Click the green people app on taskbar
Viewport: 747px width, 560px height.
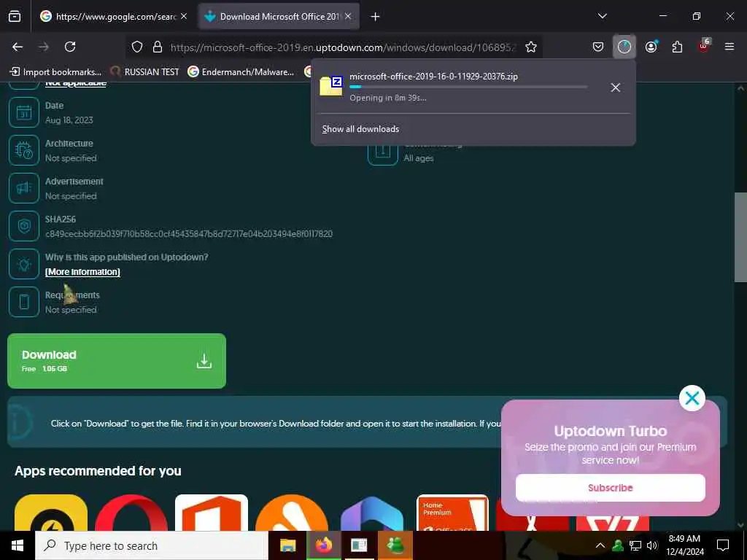pyautogui.click(x=395, y=545)
